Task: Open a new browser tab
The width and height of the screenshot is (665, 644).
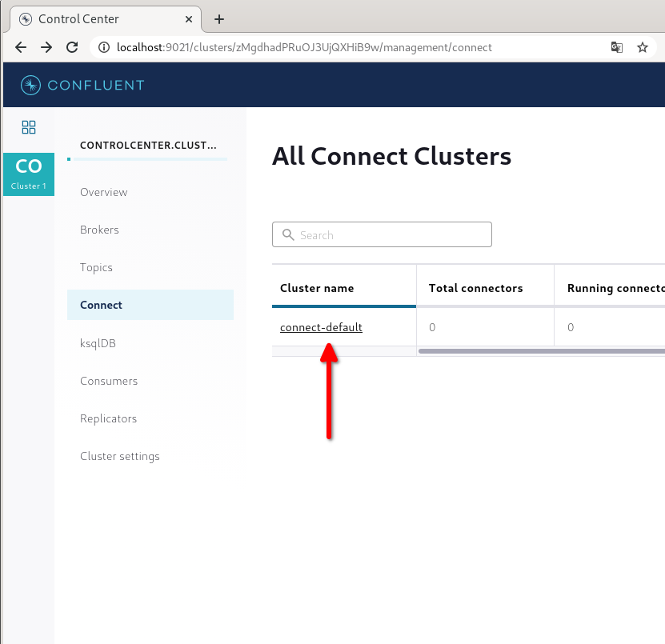Action: (218, 18)
